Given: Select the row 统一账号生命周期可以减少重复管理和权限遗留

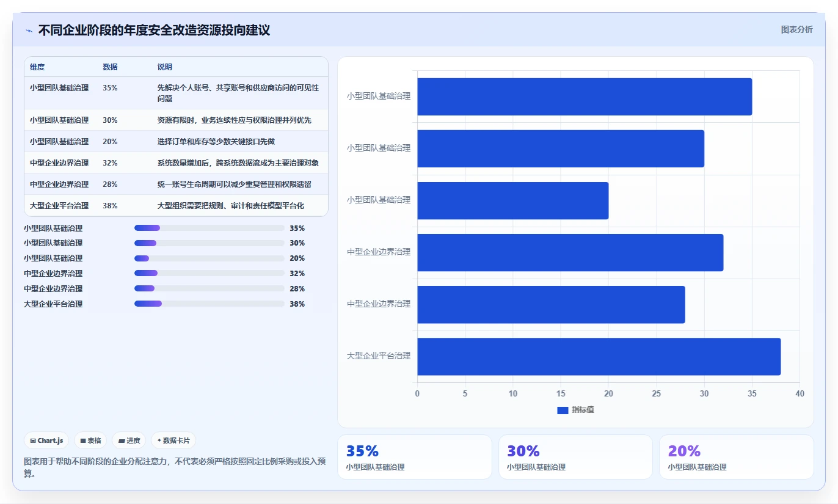Looking at the screenshot, I should click(176, 184).
